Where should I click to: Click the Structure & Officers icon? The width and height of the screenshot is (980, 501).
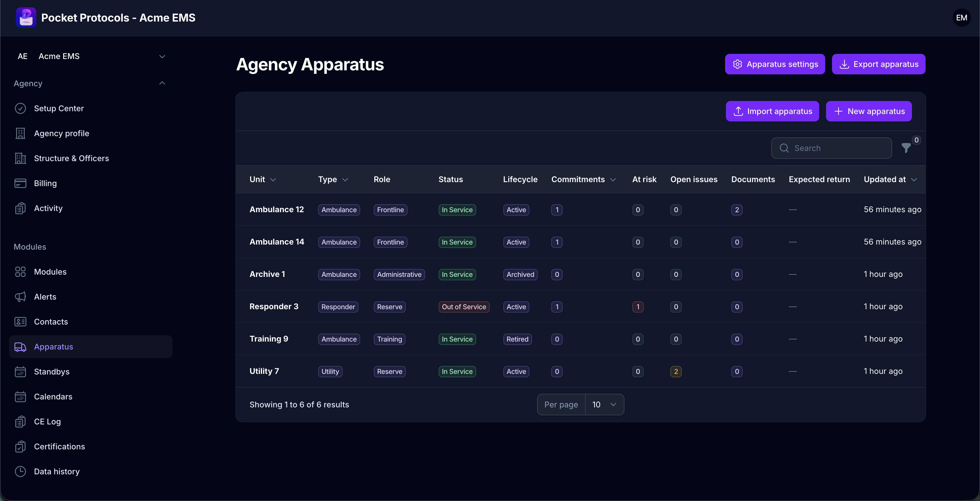[20, 158]
